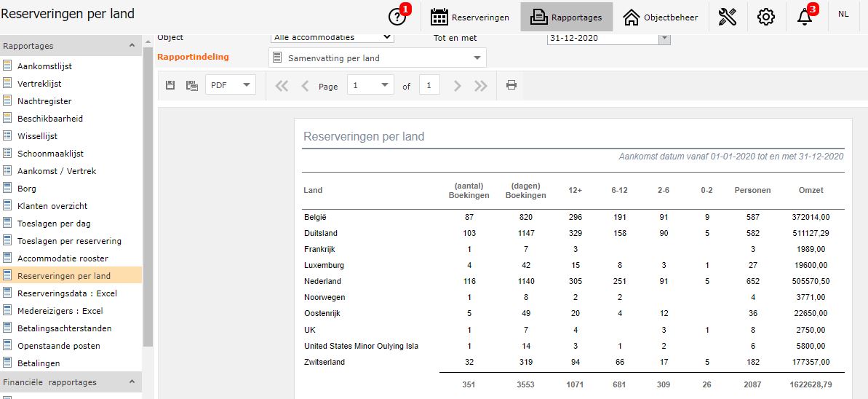The image size is (868, 399).
Task: Open the PDF export format dropdown
Action: (231, 84)
